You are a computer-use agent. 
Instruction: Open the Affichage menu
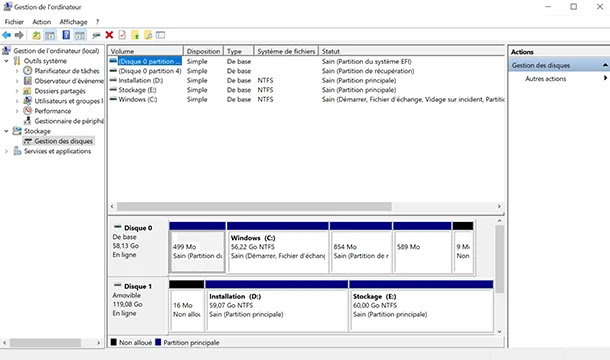pos(73,22)
